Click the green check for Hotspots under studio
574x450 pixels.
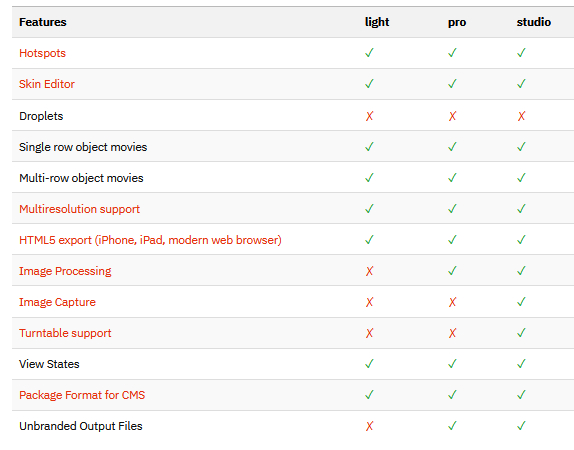click(521, 53)
